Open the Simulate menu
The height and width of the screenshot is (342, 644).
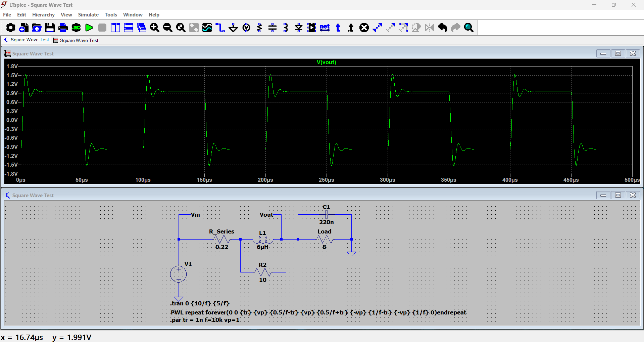88,15
